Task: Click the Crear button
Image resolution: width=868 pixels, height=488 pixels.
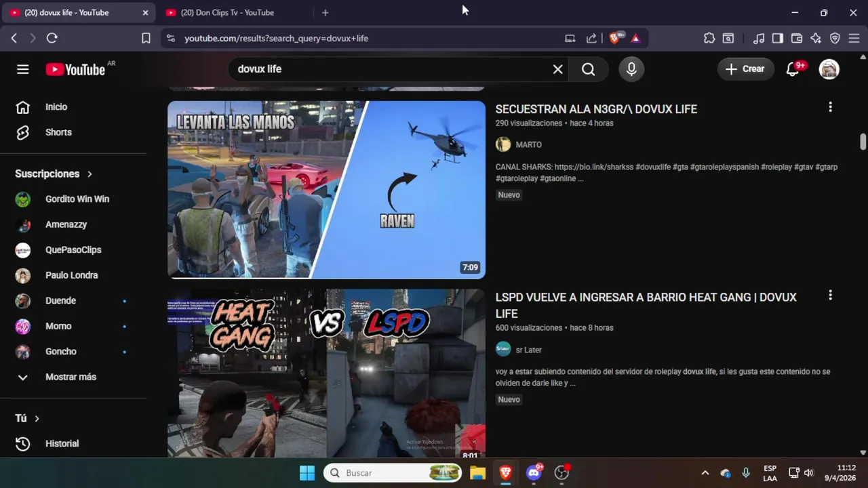Action: click(x=745, y=69)
